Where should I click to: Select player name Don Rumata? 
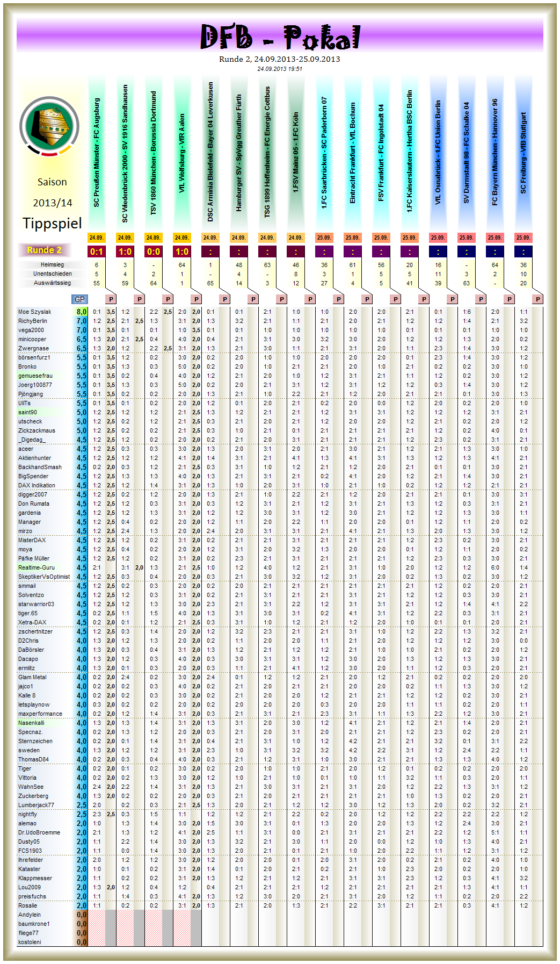coord(34,503)
